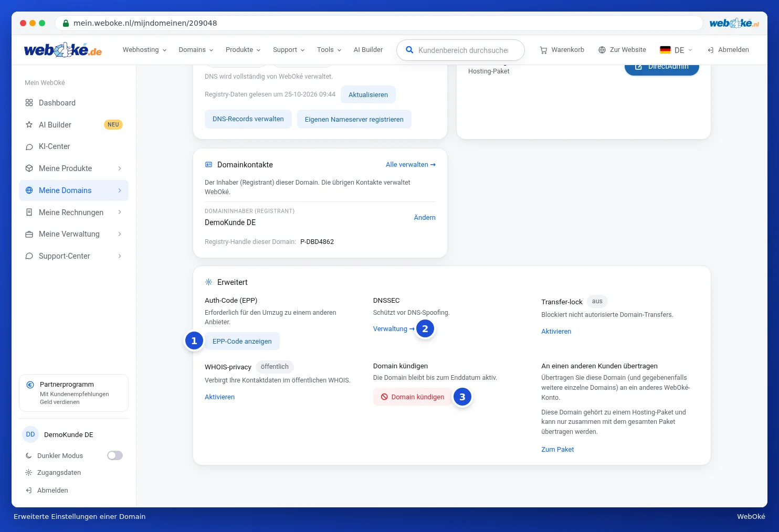The height and width of the screenshot is (532, 779).
Task: Expand Meine Produkte chevron in sidebar
Action: (x=120, y=168)
